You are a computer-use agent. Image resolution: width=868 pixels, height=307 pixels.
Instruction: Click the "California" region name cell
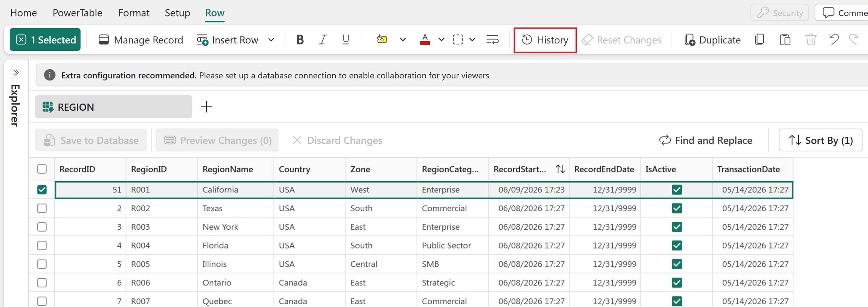coord(235,190)
